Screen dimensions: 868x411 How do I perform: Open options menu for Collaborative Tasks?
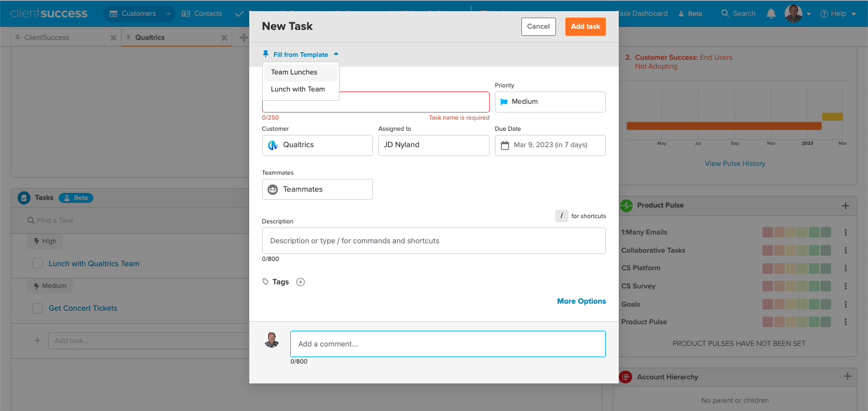(x=846, y=250)
